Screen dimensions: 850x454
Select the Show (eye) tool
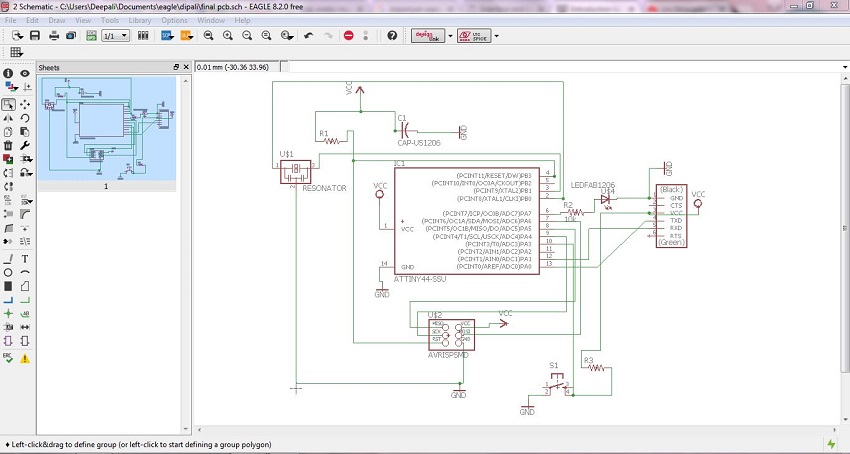point(25,73)
